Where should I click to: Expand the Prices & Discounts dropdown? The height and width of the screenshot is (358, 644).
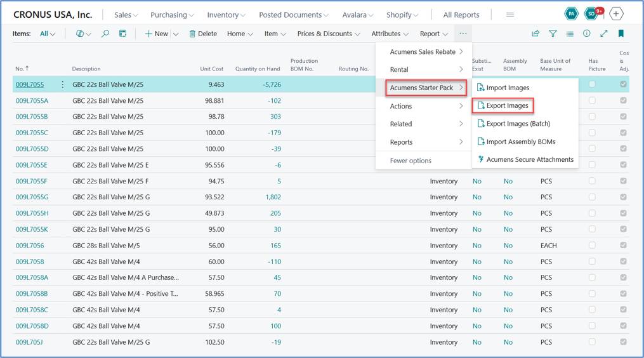pyautogui.click(x=329, y=34)
